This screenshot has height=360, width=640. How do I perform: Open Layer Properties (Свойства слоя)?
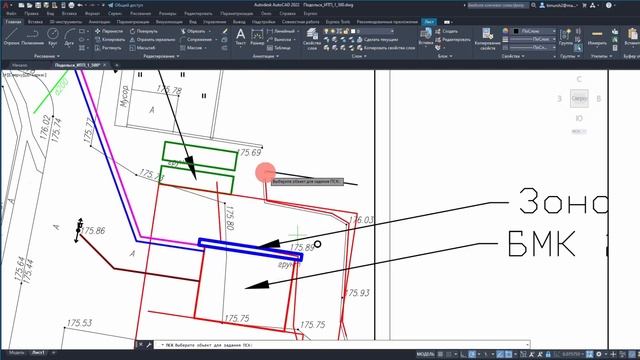(312, 39)
